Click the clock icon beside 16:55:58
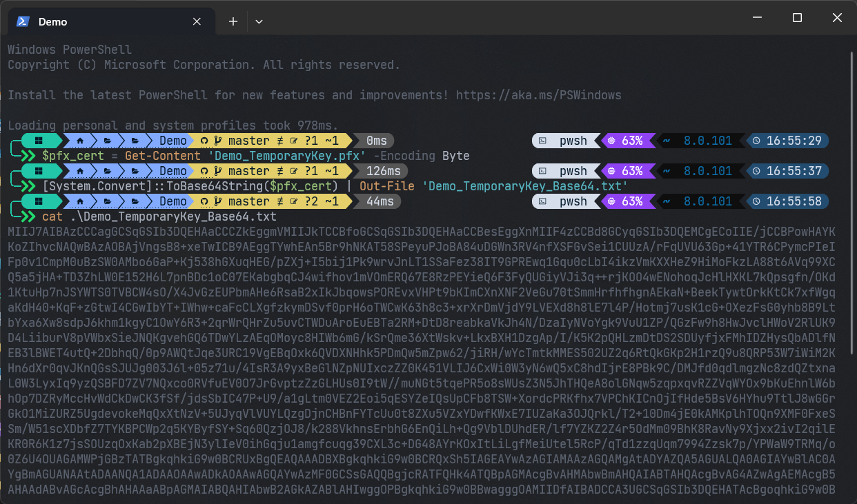Screen dimensions: 857x504 (756, 201)
